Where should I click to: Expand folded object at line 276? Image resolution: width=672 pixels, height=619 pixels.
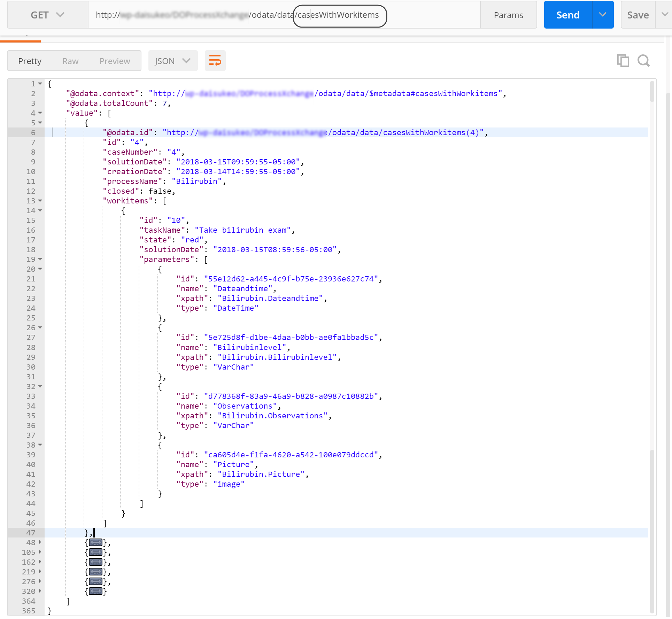40,581
